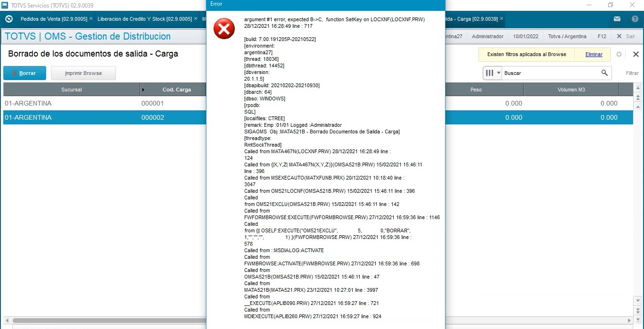Click 01-ARGENTINA in the 000002 row

pos(28,117)
